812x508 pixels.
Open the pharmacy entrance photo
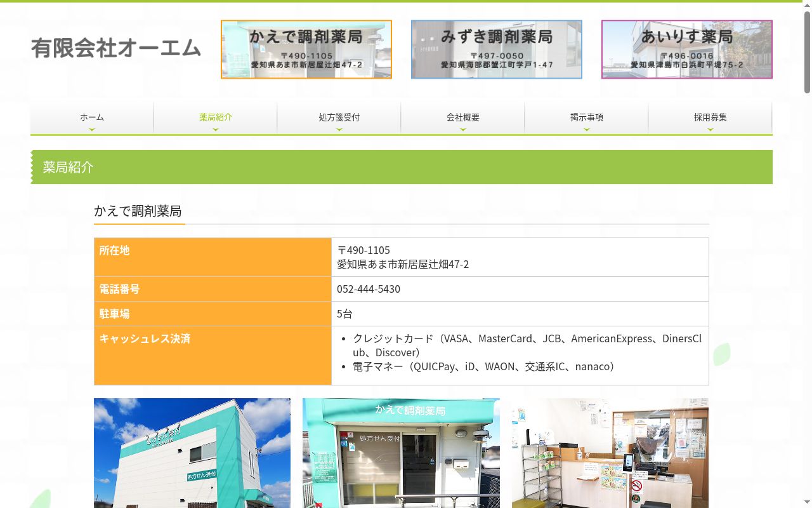click(x=401, y=453)
